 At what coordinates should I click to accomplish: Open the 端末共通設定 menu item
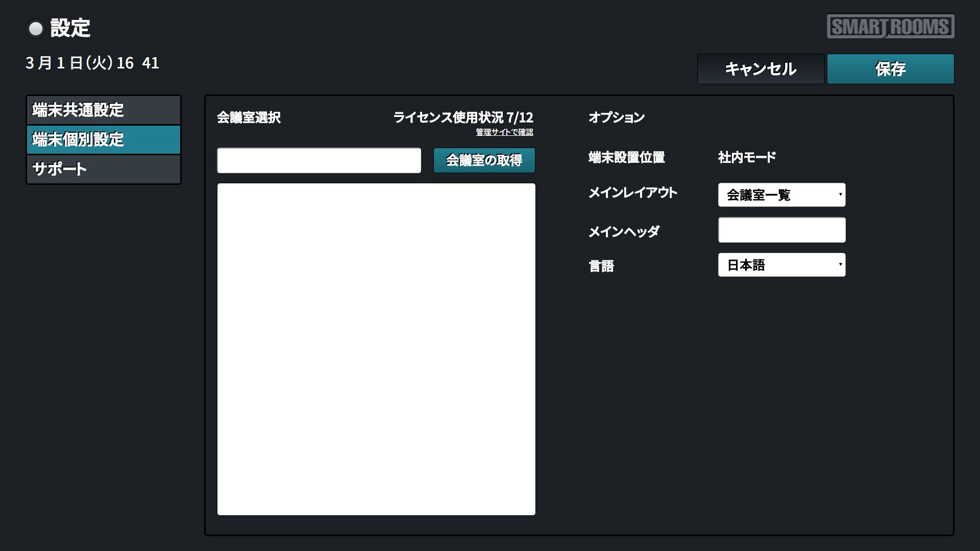tap(104, 110)
